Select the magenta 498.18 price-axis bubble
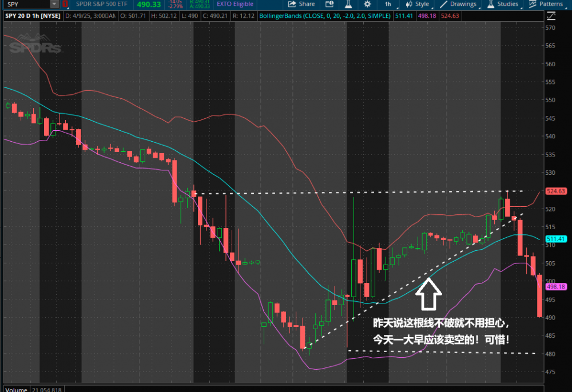Screen dimensions: 572x392 tap(555, 287)
